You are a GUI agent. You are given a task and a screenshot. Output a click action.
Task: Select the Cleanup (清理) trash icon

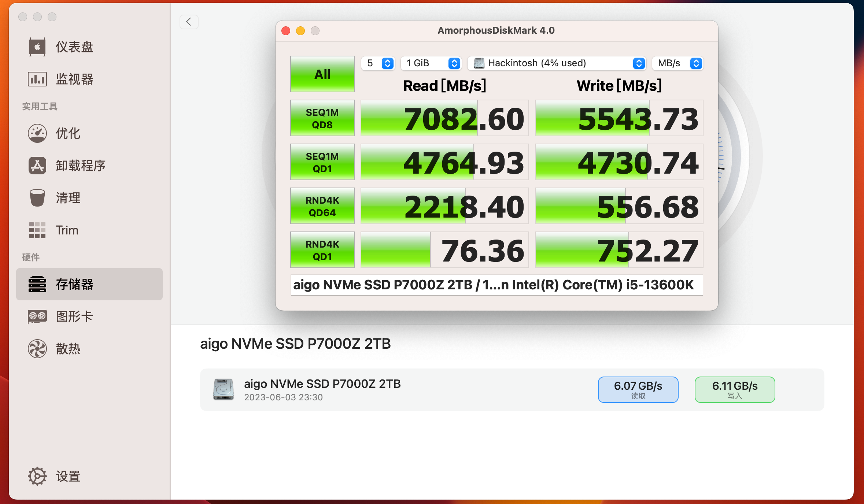pos(37,198)
